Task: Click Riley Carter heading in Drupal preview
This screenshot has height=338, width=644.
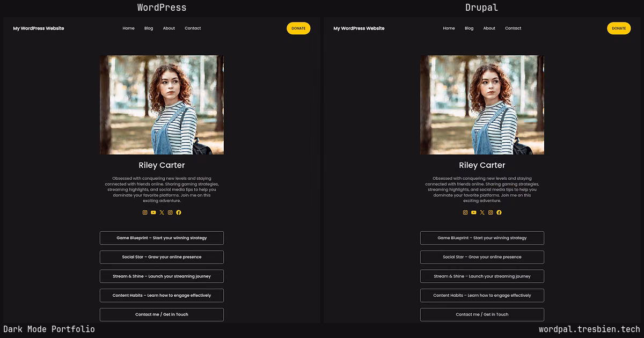Action: 482,165
